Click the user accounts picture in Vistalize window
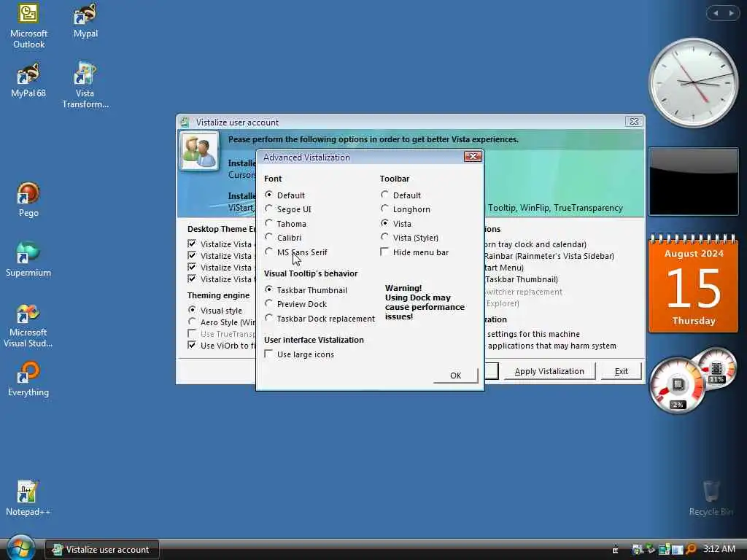747x560 pixels. pyautogui.click(x=199, y=152)
